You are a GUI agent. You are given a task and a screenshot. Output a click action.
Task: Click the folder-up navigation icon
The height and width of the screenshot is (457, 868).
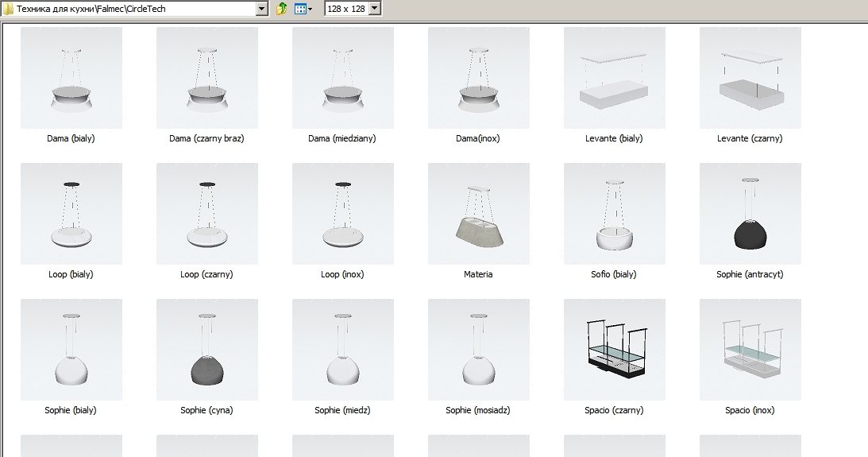[x=281, y=8]
